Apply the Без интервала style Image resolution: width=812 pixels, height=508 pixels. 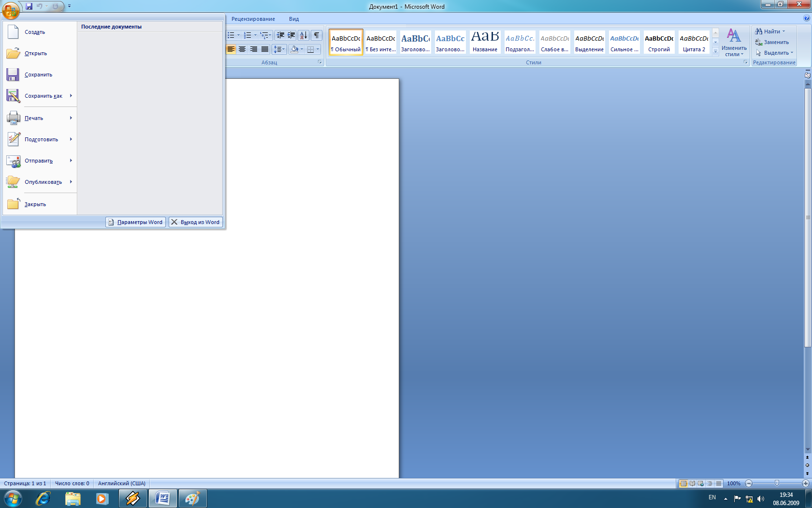pyautogui.click(x=381, y=42)
